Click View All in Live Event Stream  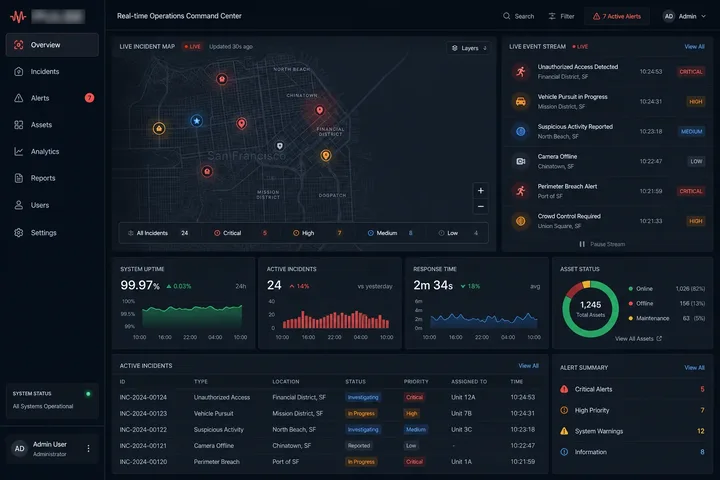[x=694, y=47]
